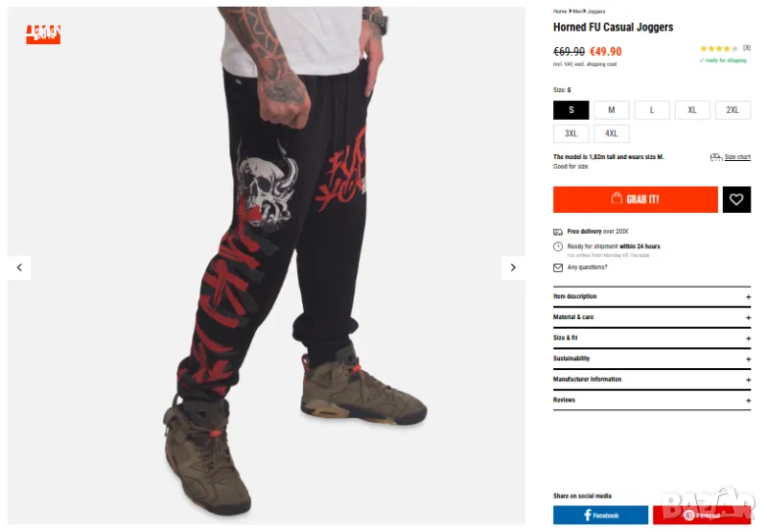Open the Reviews section
Screen dimensions: 767x532
(652, 400)
